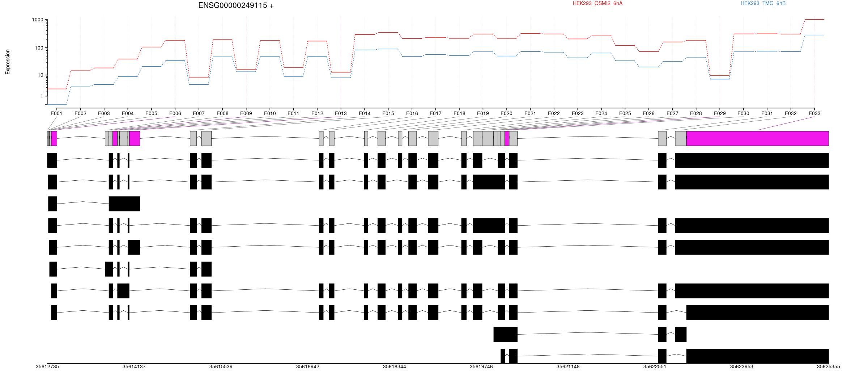Click exon label E019
This screenshot has width=868, height=373.
coord(483,113)
